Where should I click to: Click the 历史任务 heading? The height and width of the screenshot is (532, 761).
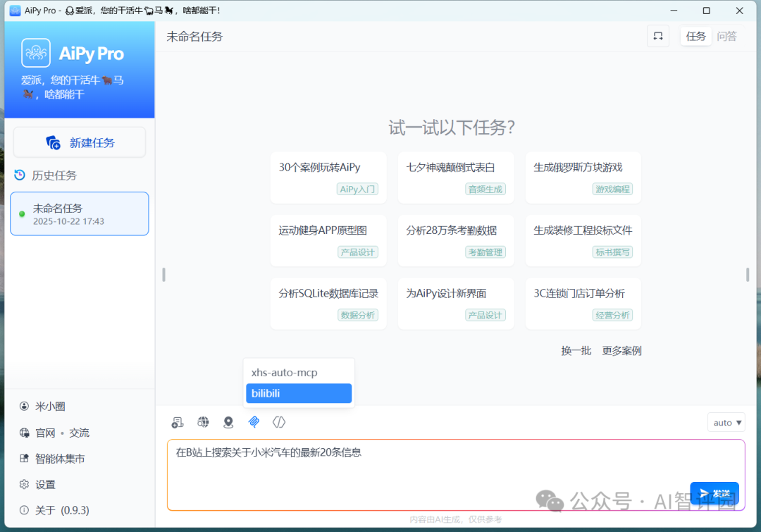point(54,175)
